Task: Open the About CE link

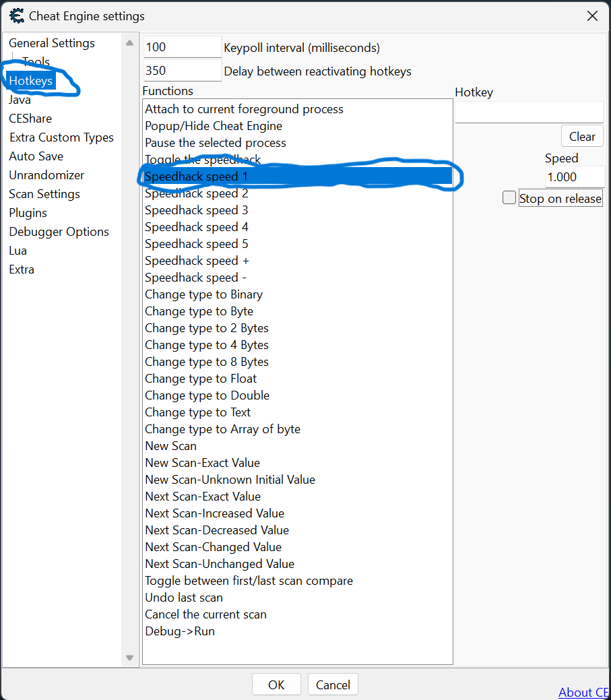Action: tap(584, 692)
